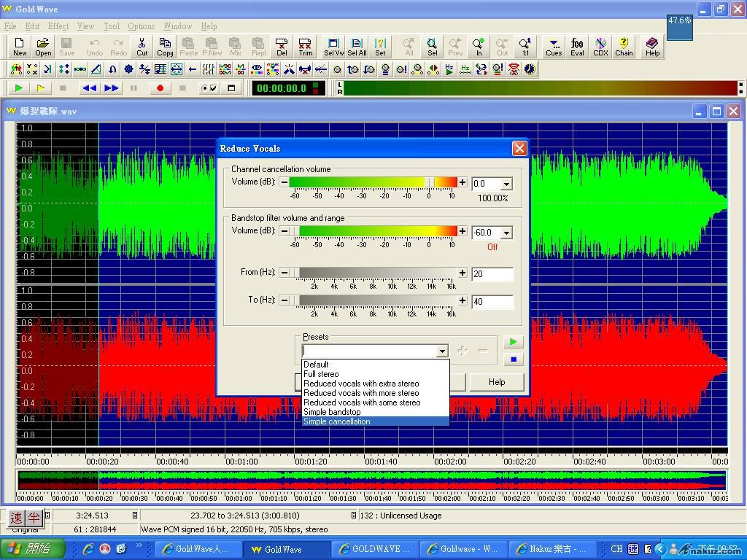This screenshot has width=747, height=560.
Task: Choose Reduced vocals with some stereo preset
Action: point(376,402)
